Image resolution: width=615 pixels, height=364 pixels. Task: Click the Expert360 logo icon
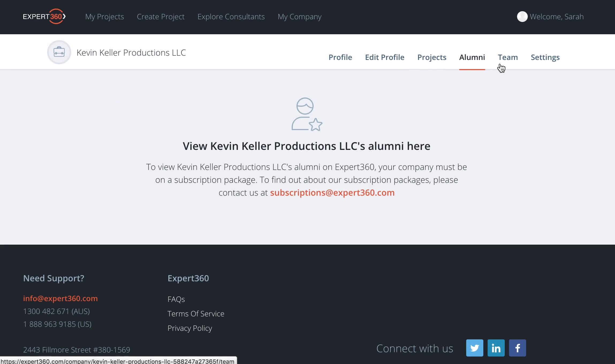(43, 17)
